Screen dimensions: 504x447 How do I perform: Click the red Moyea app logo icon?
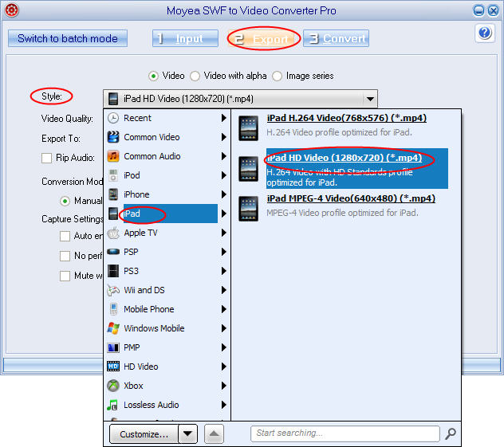tap(12, 10)
